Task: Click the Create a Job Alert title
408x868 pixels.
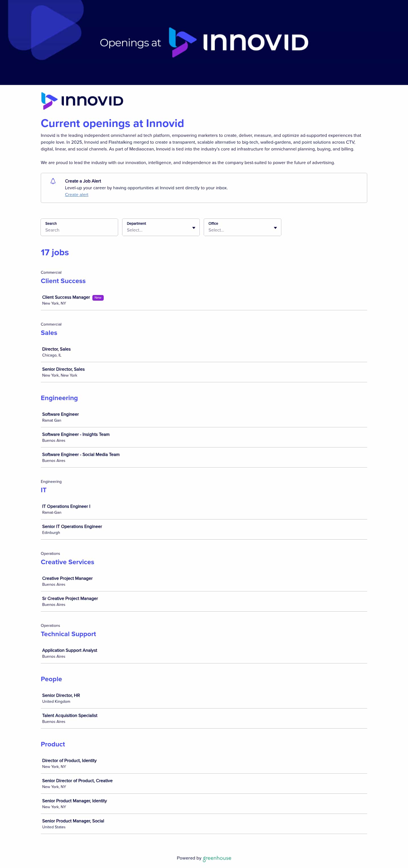Action: click(83, 181)
